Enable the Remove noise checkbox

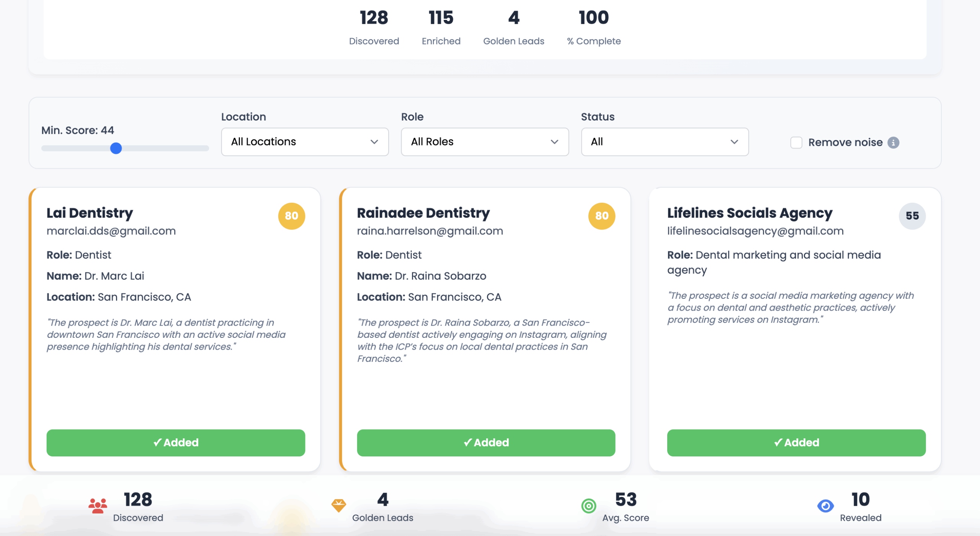tap(796, 142)
